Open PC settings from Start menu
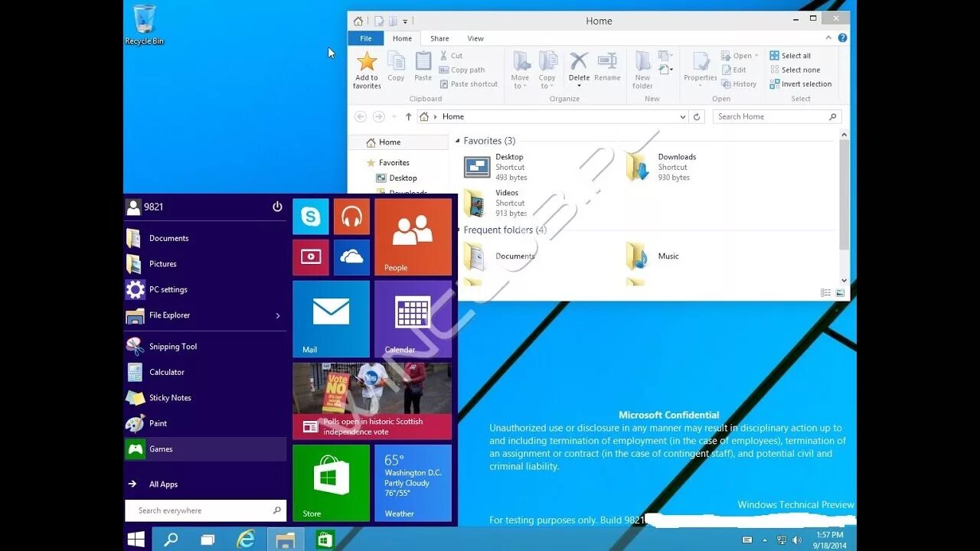This screenshot has width=980, height=551. click(x=205, y=289)
